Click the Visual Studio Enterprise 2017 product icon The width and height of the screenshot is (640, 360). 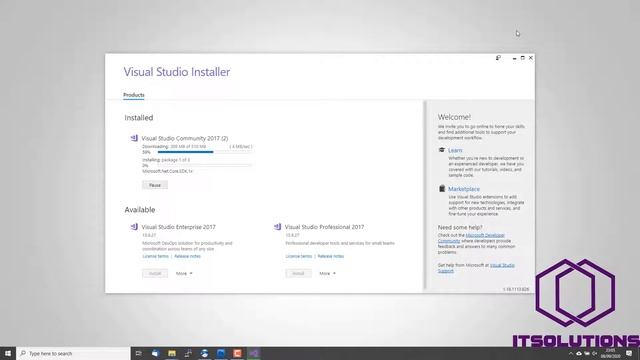[134, 227]
